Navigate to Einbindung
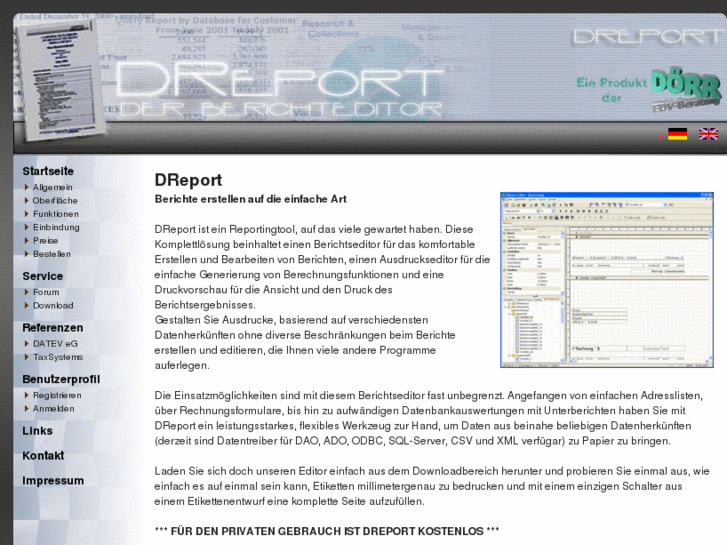This screenshot has width=727, height=545. point(56,228)
